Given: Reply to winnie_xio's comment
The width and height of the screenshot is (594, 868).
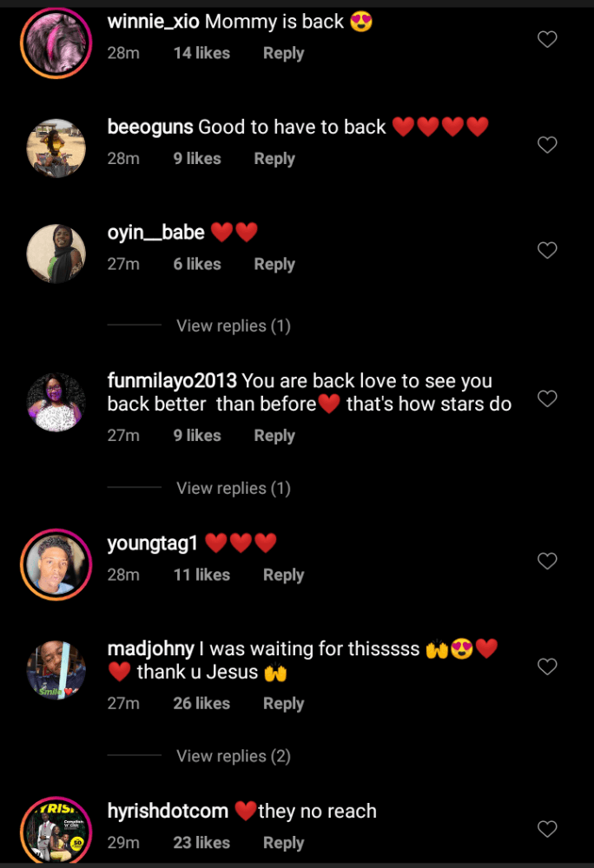Looking at the screenshot, I should pyautogui.click(x=283, y=54).
